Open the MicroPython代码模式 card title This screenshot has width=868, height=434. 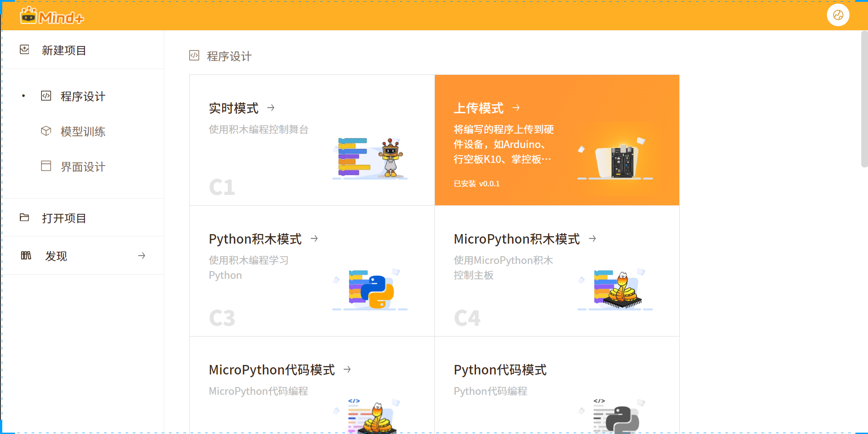272,370
